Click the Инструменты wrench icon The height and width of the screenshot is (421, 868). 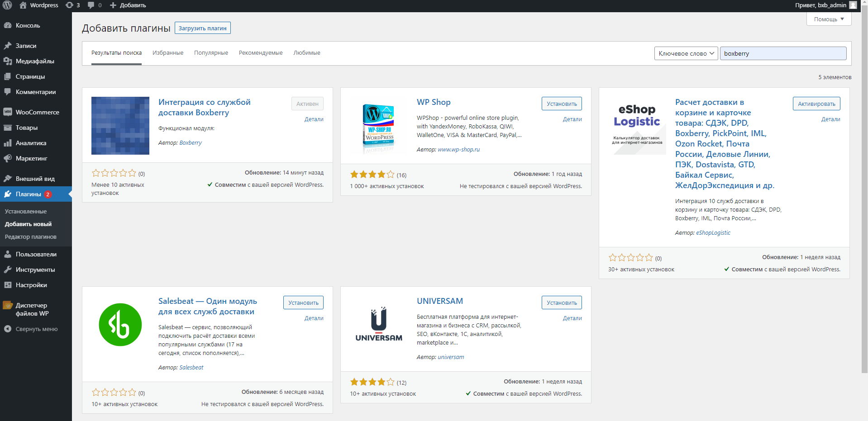click(8, 270)
